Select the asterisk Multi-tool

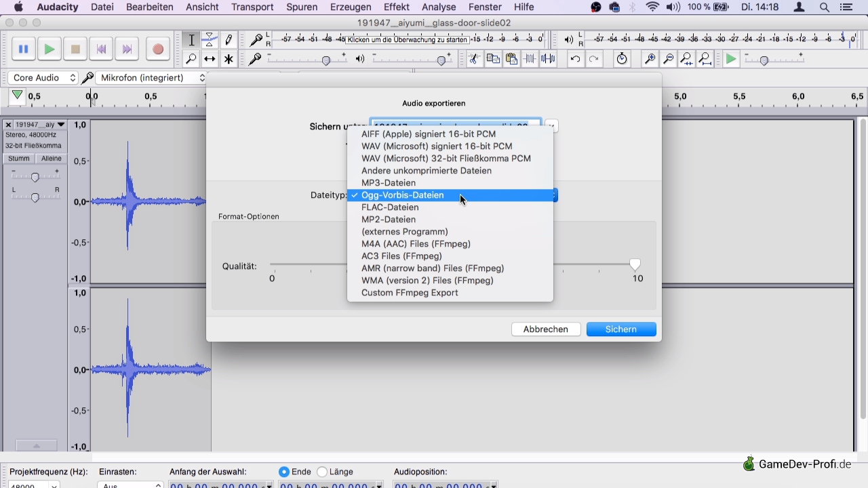[229, 59]
